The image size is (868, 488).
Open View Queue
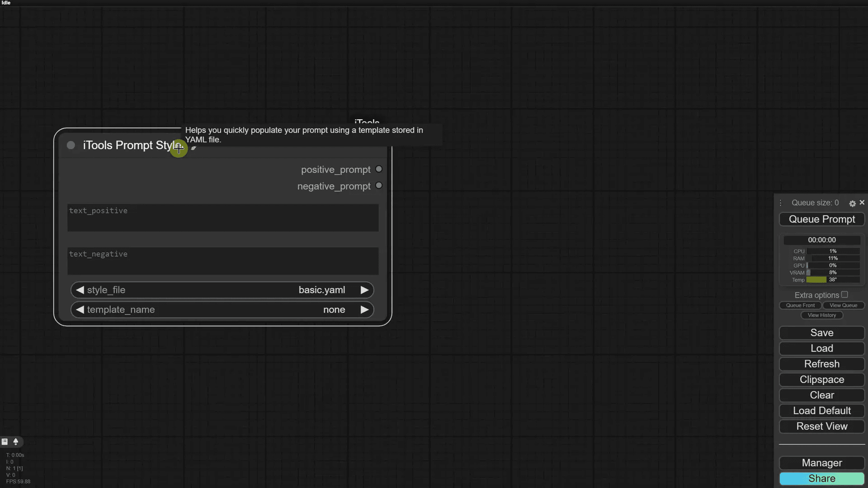(x=843, y=305)
